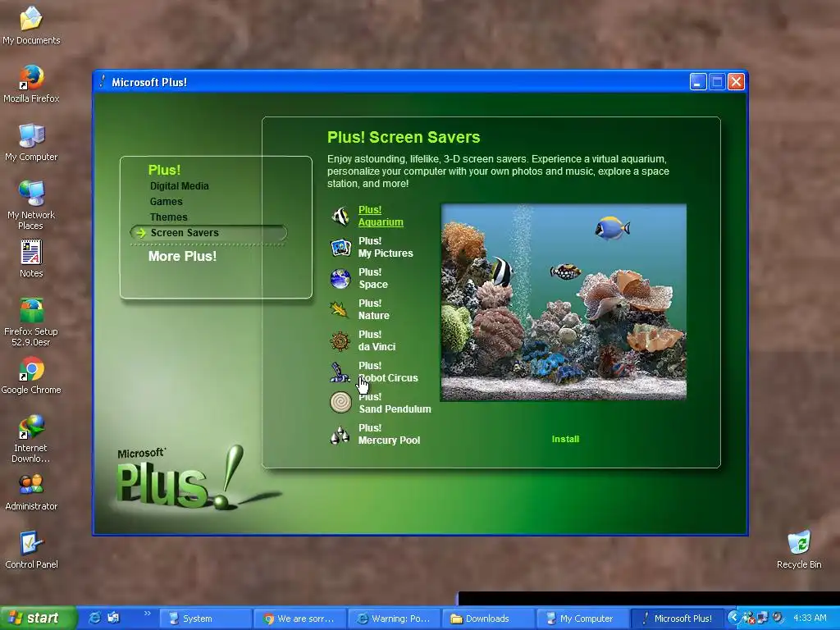
Task: Open the Administrator desktop icon
Action: [x=31, y=492]
